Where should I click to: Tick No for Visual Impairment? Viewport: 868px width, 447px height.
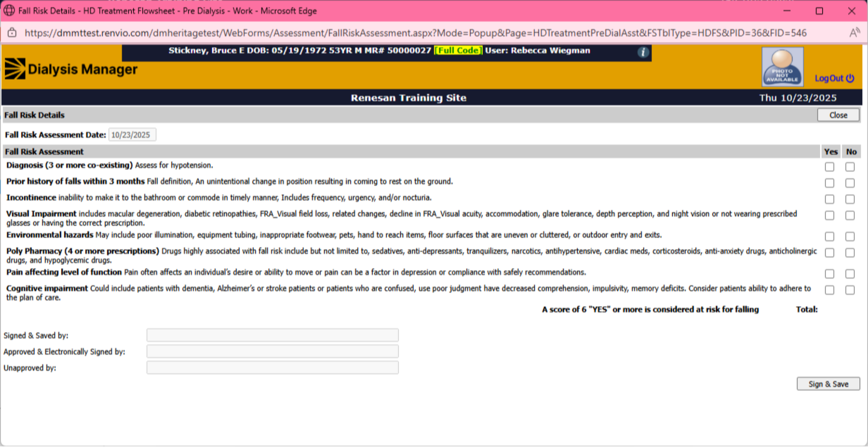tap(850, 215)
